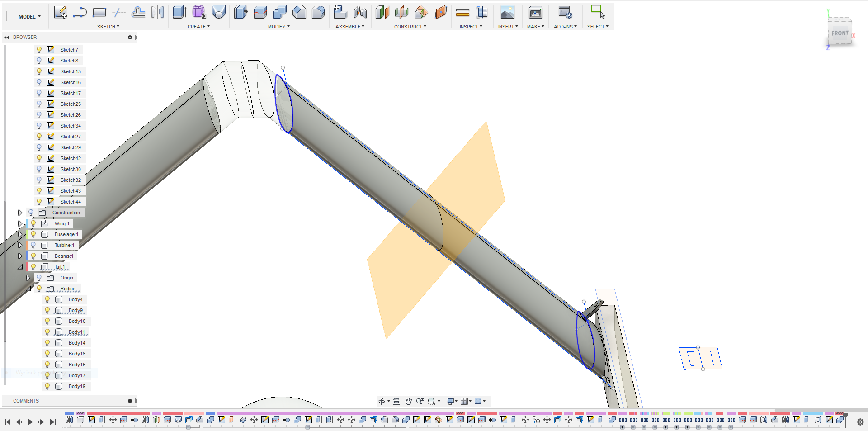Click the Create Sketch icon

(x=60, y=12)
